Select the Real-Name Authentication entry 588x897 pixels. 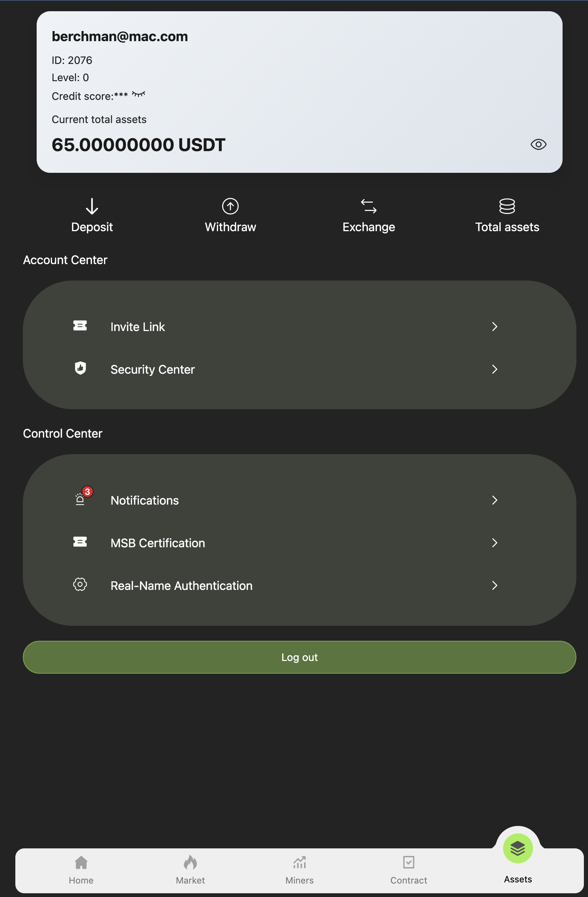tap(300, 585)
